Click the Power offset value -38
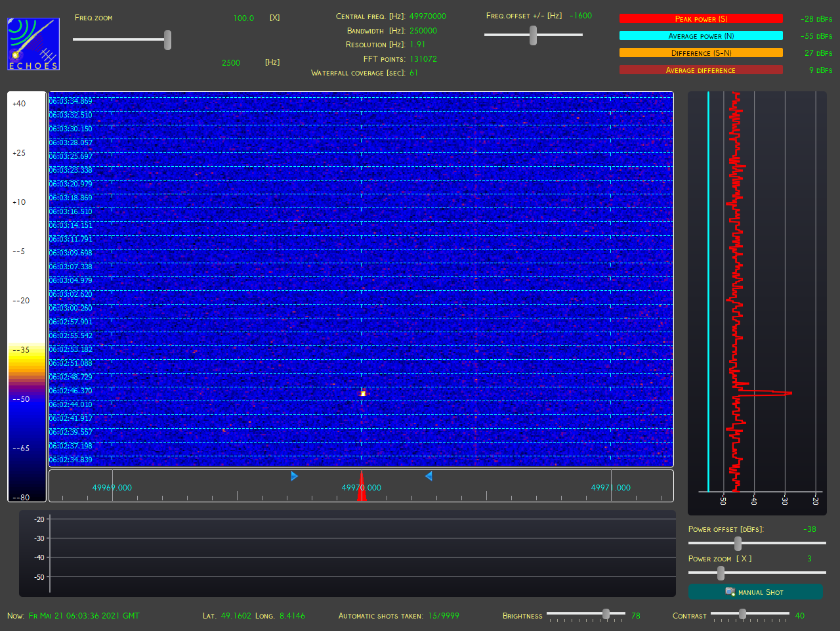 tap(810, 529)
